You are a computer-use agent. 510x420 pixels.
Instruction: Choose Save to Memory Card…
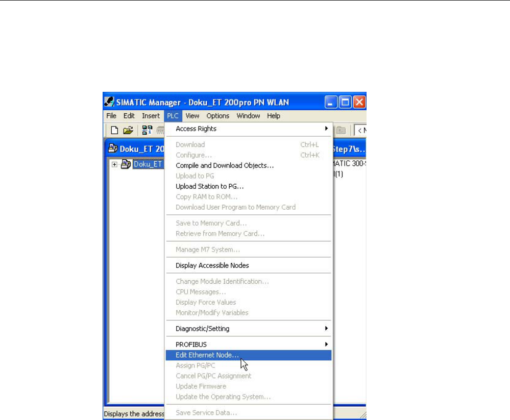pyautogui.click(x=249, y=223)
